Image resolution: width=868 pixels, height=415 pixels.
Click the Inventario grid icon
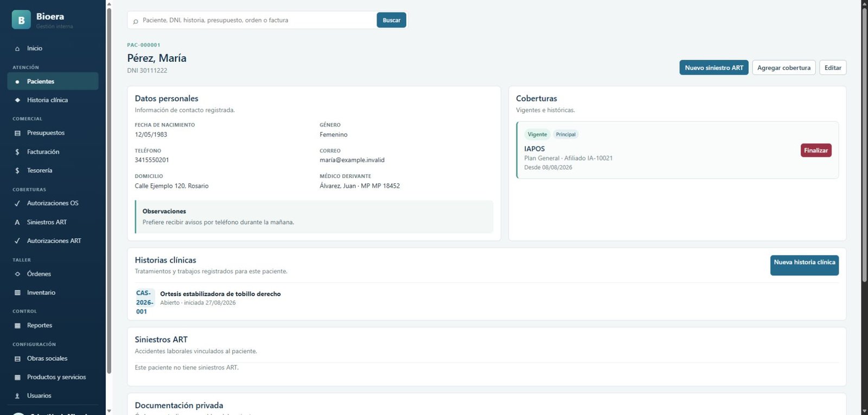tap(17, 293)
